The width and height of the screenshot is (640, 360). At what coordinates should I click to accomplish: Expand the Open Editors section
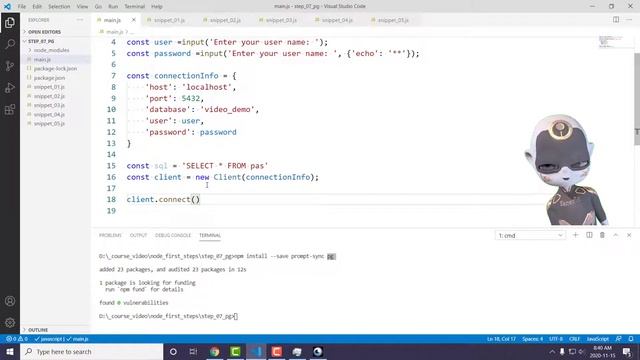tap(44, 31)
